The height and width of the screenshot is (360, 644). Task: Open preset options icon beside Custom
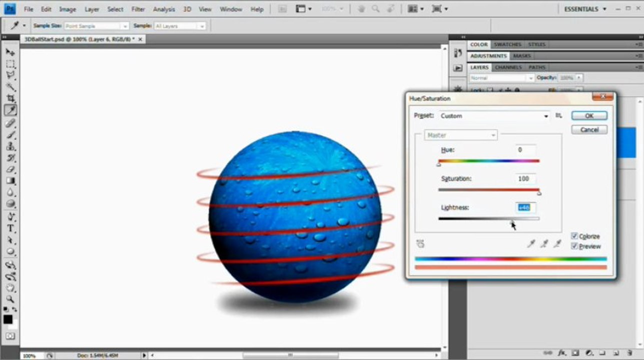[x=559, y=115]
